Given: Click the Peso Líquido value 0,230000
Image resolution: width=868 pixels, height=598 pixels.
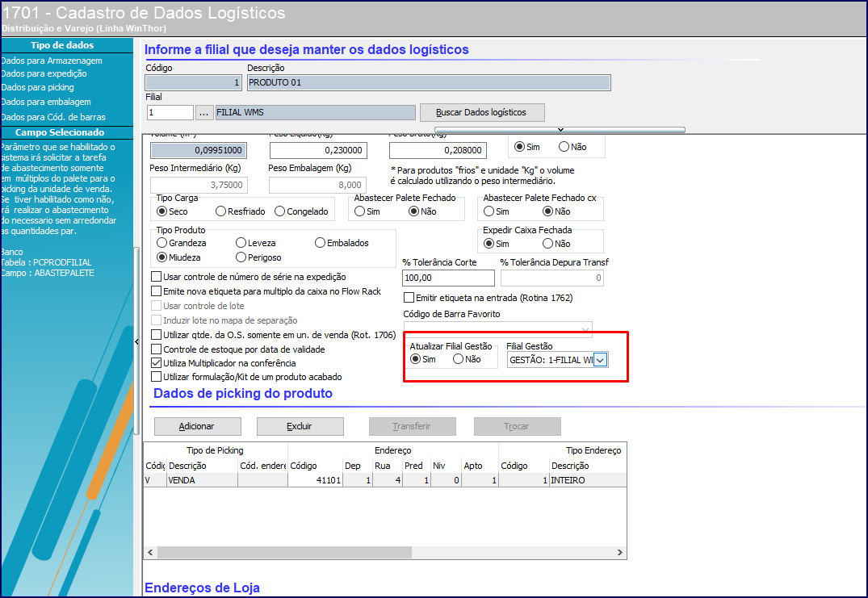Looking at the screenshot, I should [x=318, y=150].
